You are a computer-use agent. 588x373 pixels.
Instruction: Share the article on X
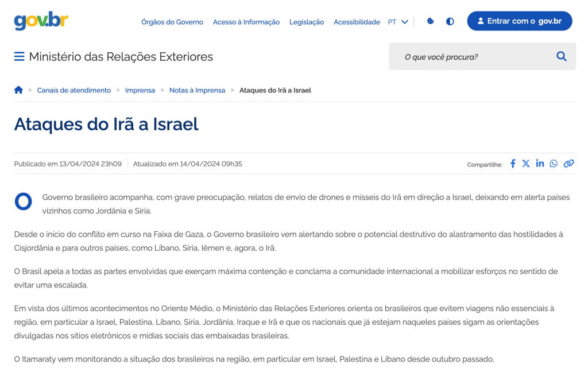[x=526, y=164]
